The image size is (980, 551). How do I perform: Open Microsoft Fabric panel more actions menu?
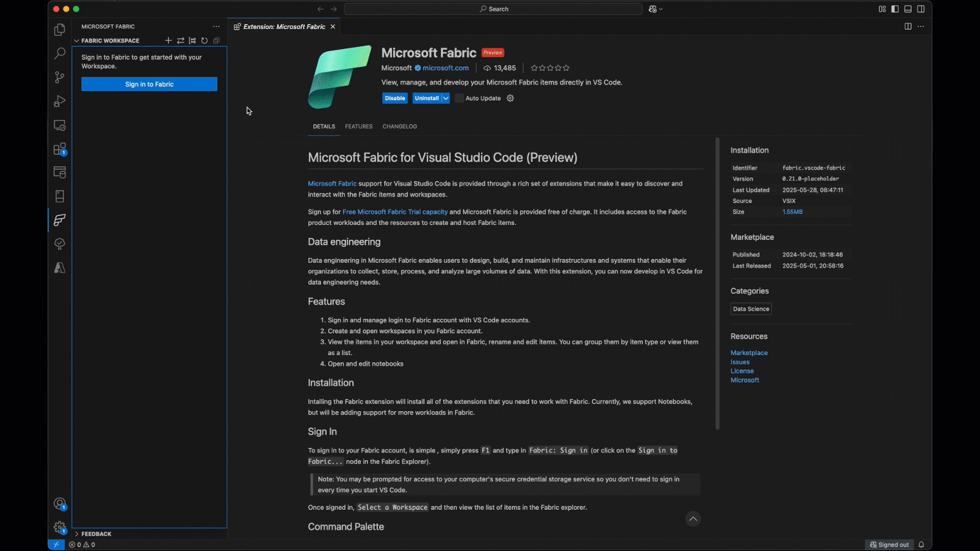pos(217,26)
